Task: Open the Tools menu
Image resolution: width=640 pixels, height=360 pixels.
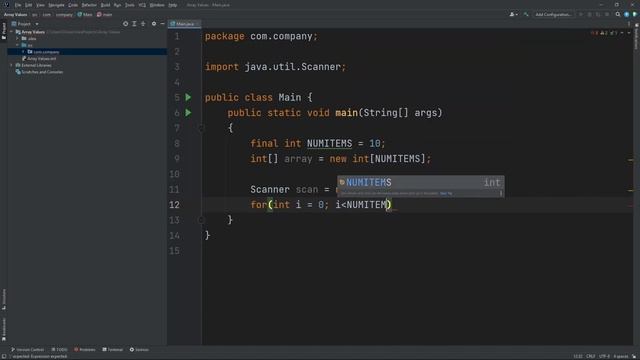Action: (130, 5)
